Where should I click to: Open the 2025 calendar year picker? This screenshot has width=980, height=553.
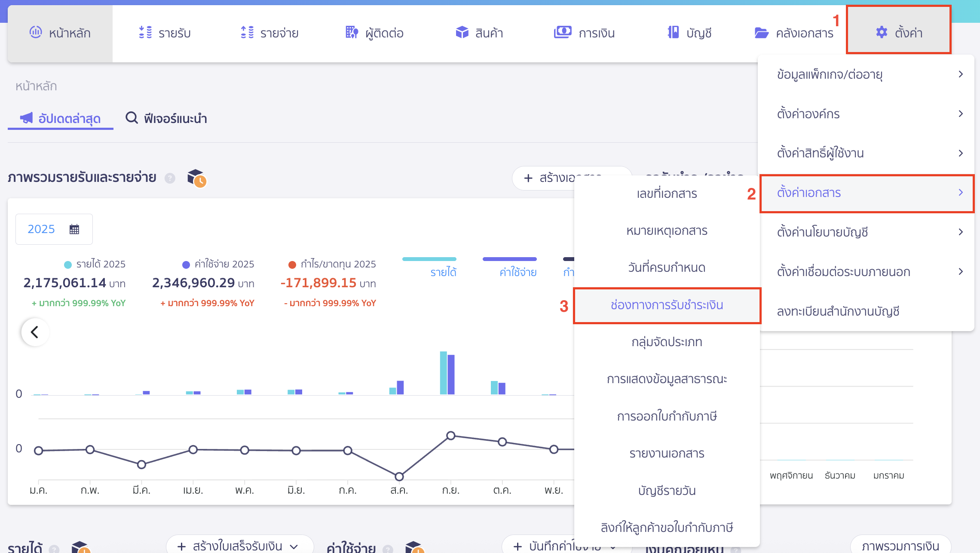point(54,229)
